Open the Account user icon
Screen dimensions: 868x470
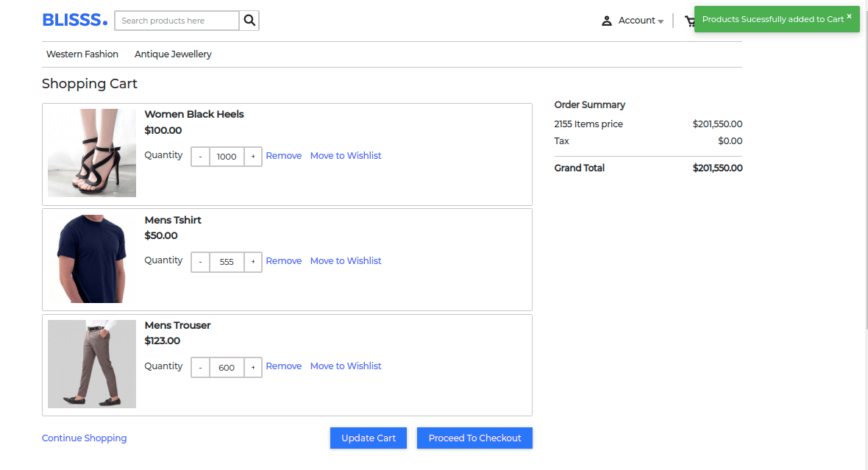[605, 21]
